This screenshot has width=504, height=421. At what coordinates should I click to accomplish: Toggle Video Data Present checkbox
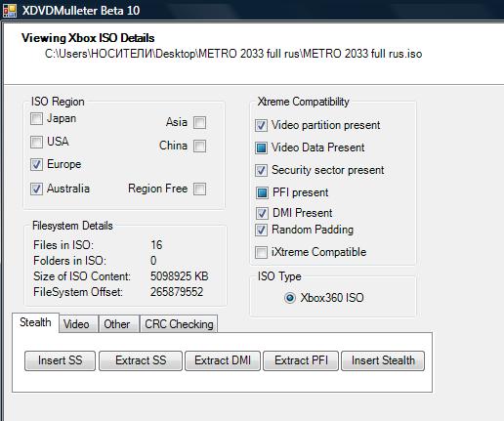tap(261, 147)
